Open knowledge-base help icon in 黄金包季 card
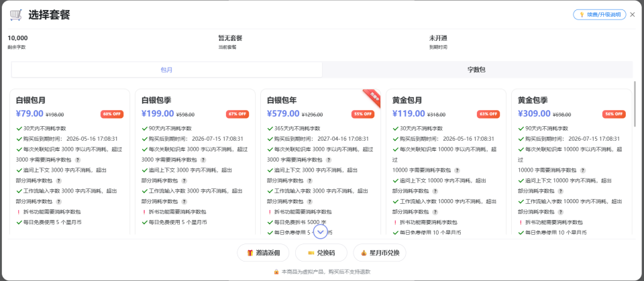This screenshot has width=644, height=281. pos(583,170)
